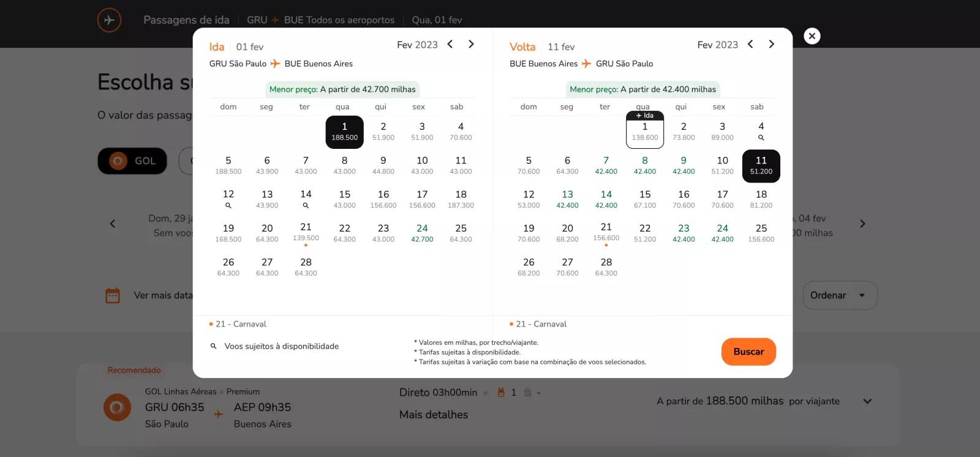Select Ida date 18 priced 187.300
This screenshot has height=457, width=980.
461,199
